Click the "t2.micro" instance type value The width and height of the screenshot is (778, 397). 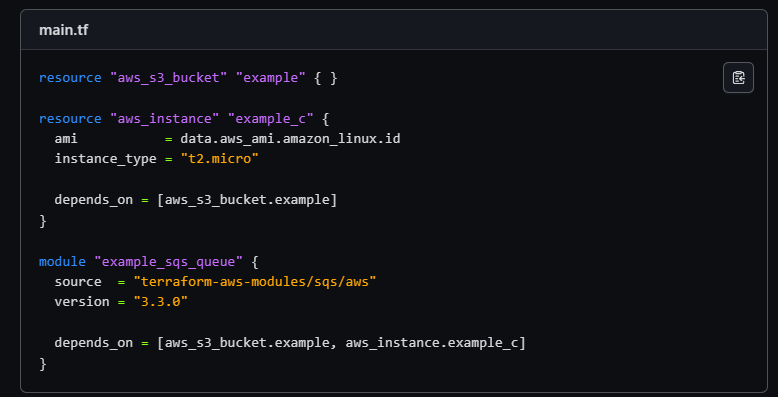pyautogui.click(x=219, y=159)
